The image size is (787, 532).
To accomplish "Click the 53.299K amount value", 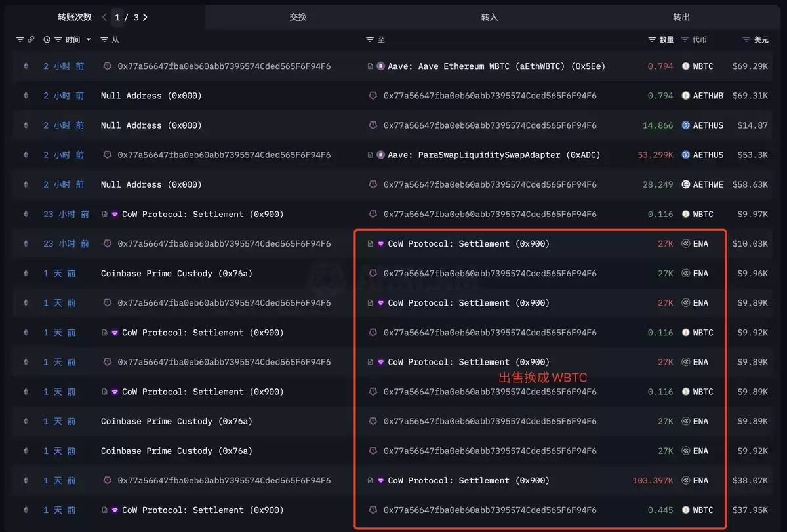I will point(655,155).
